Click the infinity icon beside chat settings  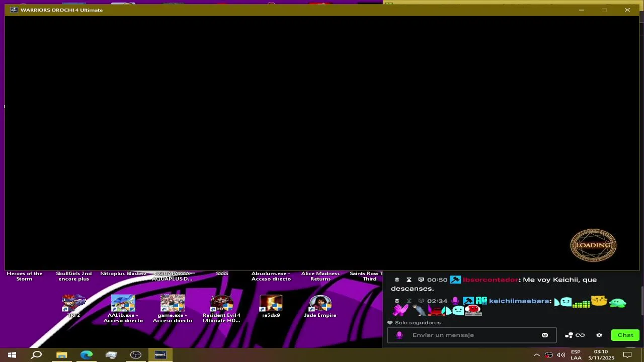tap(580, 335)
